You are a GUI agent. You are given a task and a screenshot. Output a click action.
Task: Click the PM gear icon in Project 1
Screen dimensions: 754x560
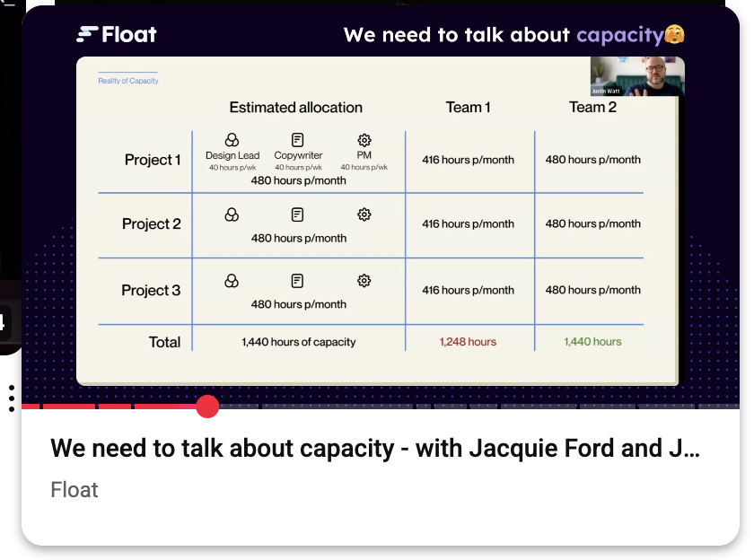pyautogui.click(x=364, y=140)
